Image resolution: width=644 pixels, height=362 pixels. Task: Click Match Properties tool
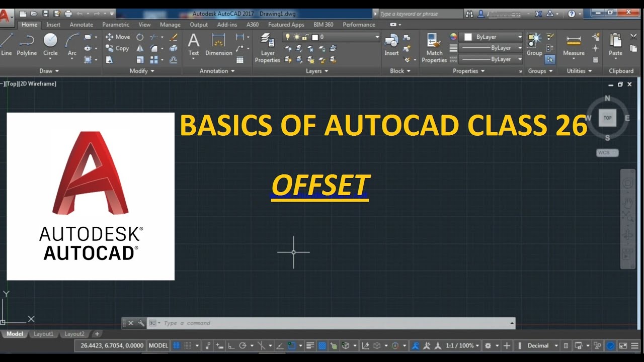point(434,48)
